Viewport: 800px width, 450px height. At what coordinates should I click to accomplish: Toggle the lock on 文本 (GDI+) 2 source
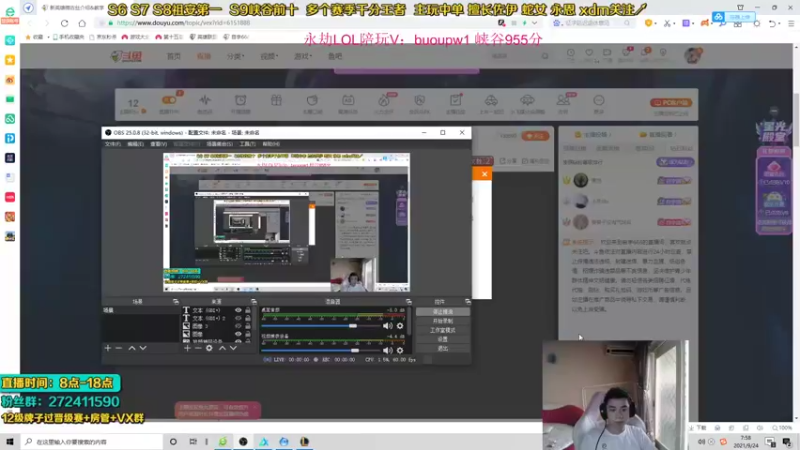click(248, 318)
